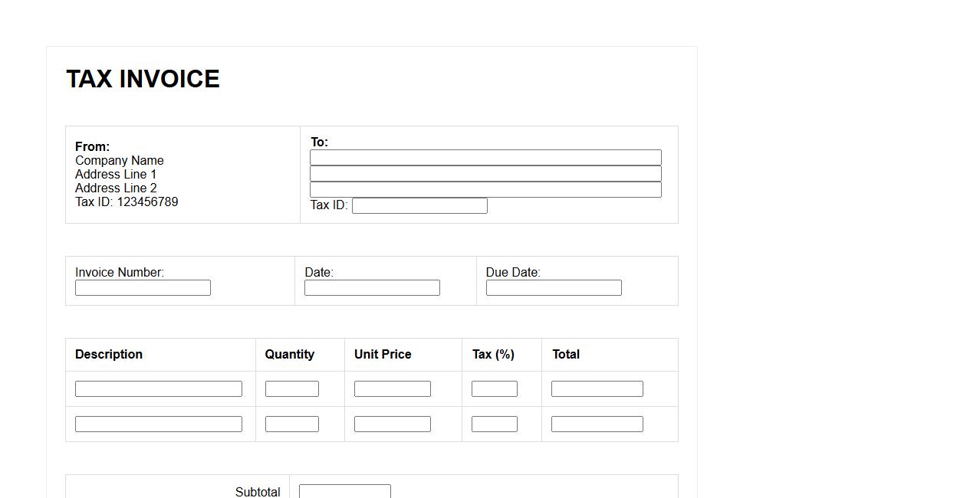980x498 pixels.
Task: Select the third recipient address line field
Action: (485, 190)
